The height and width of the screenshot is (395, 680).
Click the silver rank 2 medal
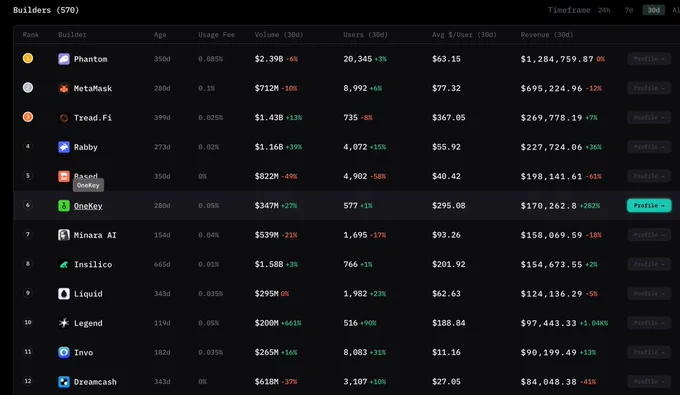coord(28,88)
